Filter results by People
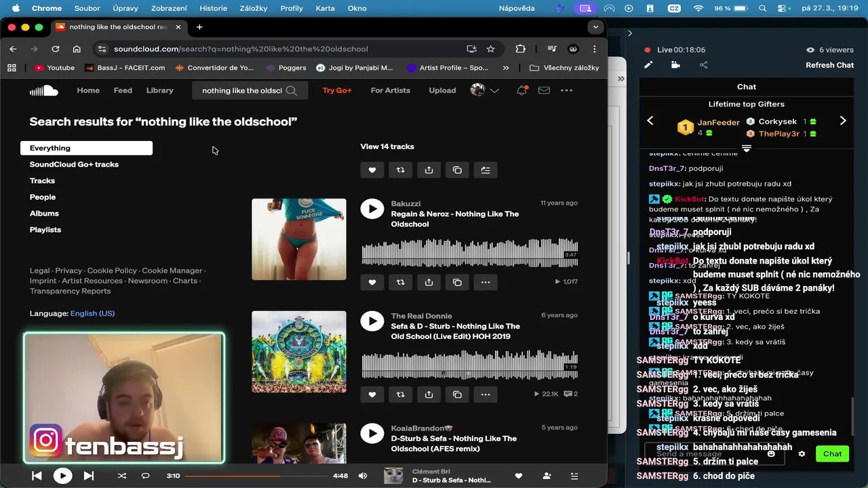868x488 pixels. pos(43,197)
